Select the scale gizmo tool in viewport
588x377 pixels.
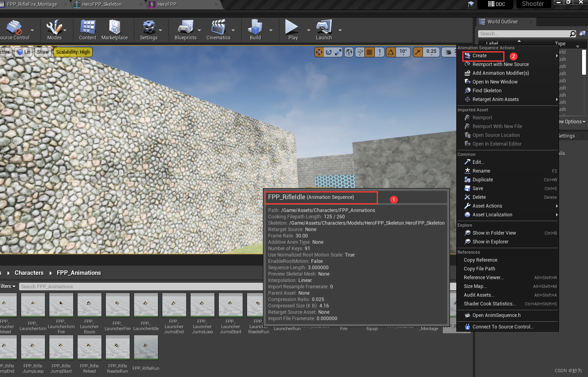(338, 52)
